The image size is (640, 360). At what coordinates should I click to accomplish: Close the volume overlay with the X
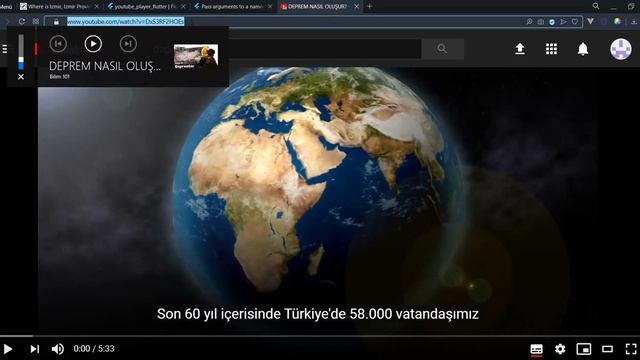click(x=21, y=77)
